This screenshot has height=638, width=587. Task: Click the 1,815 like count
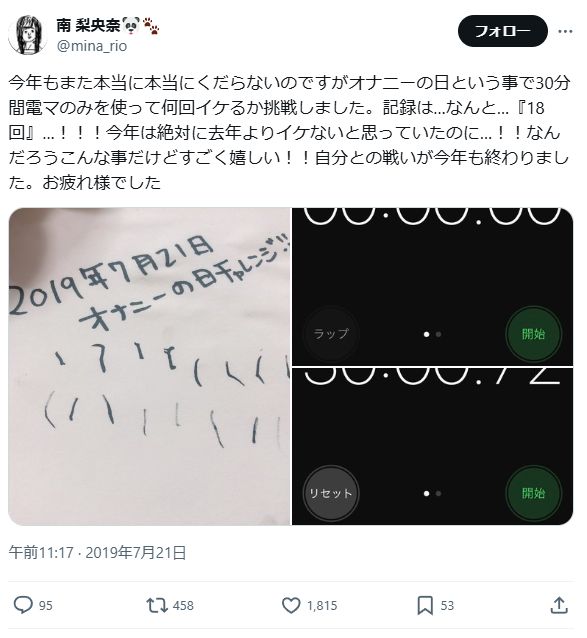click(x=322, y=605)
